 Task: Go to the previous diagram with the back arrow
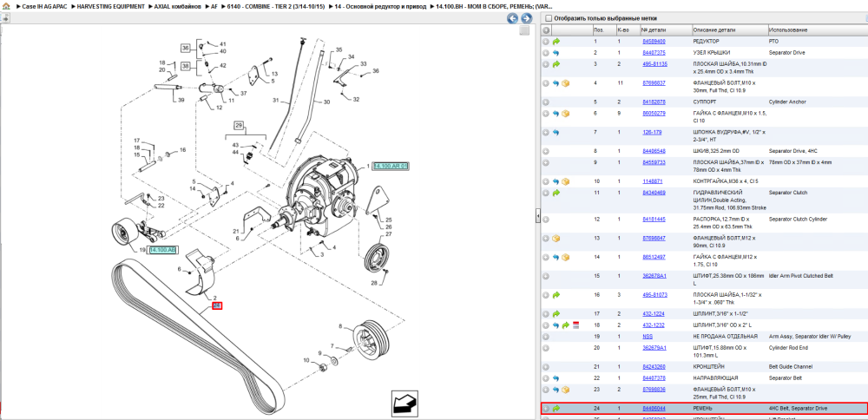click(x=513, y=18)
